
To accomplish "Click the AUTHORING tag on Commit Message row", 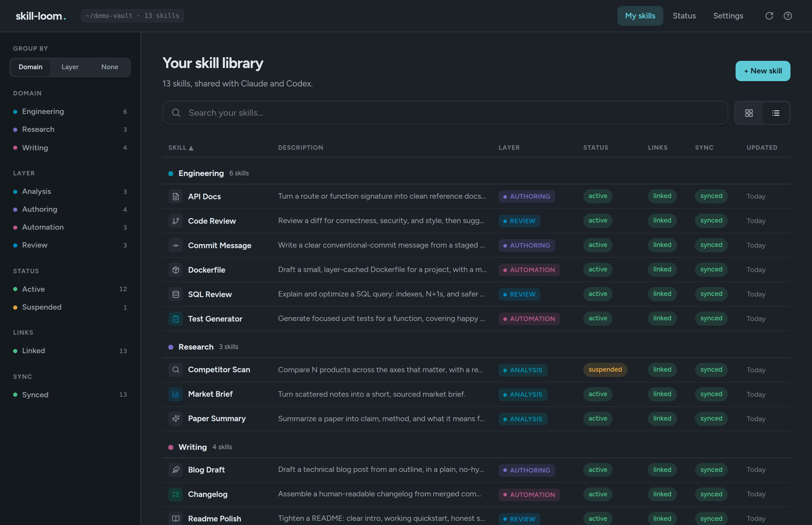I will (526, 245).
